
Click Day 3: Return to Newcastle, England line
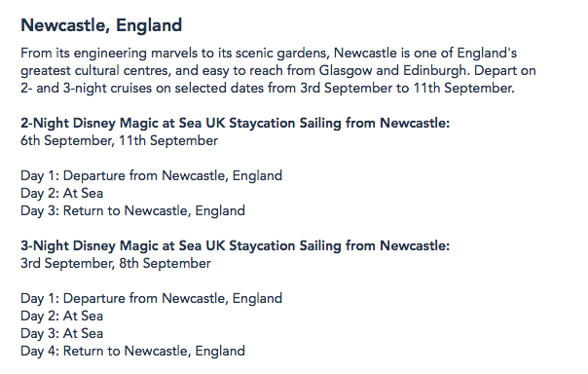point(132,210)
